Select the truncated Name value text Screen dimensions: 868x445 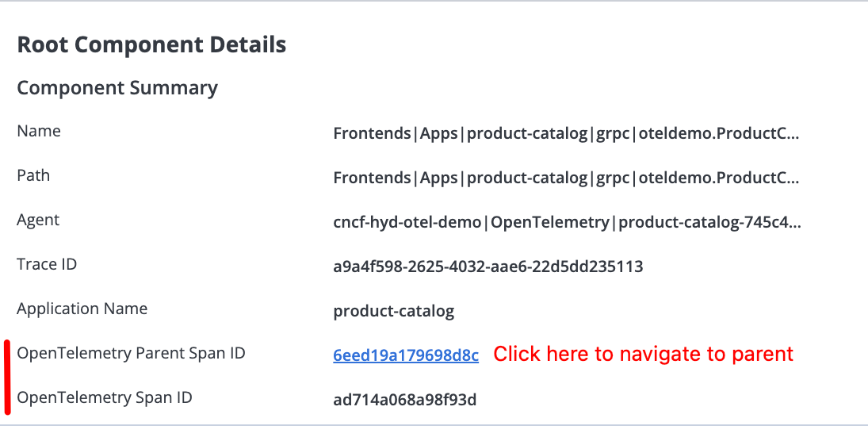566,133
